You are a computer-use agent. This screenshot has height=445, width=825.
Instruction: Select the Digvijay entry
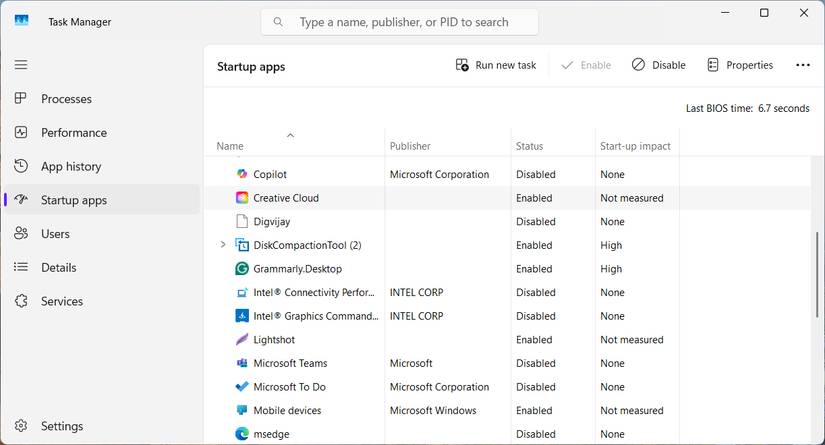tap(271, 221)
